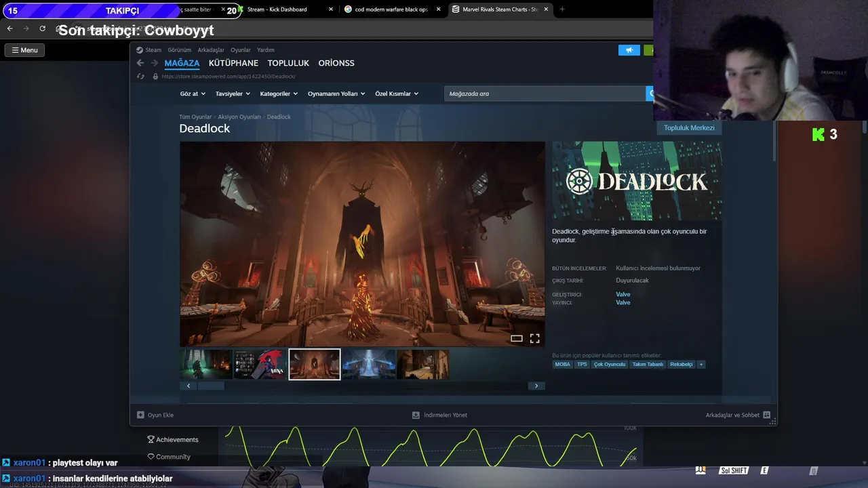Click the Mağazada ara search field

[545, 94]
